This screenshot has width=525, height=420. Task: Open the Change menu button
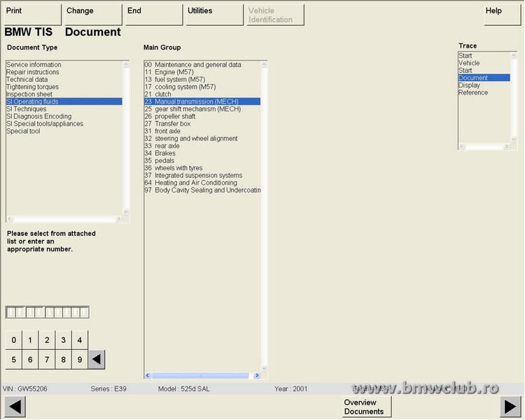click(93, 15)
